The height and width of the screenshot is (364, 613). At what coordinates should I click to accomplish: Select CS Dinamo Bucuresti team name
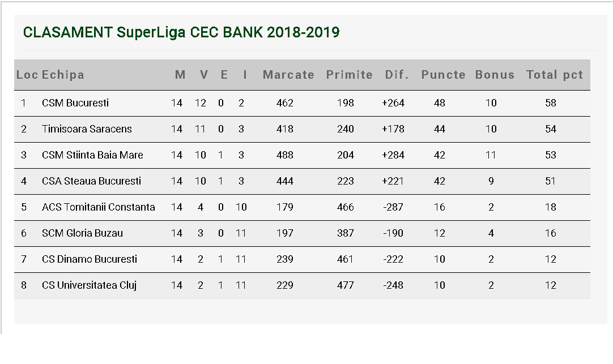tap(90, 259)
